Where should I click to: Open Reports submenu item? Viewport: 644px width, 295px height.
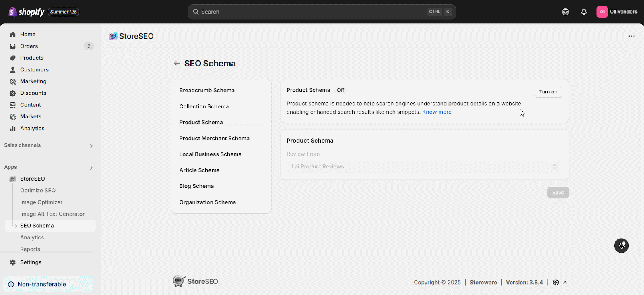click(x=30, y=249)
